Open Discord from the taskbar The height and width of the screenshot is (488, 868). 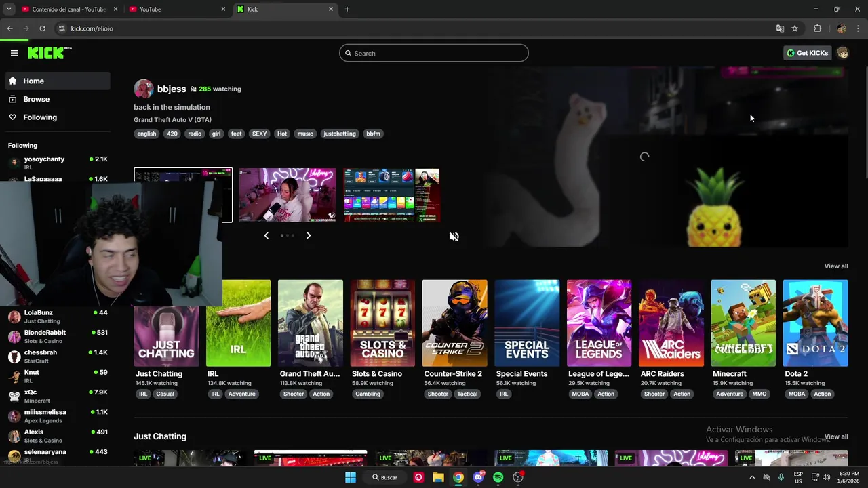pos(479,477)
